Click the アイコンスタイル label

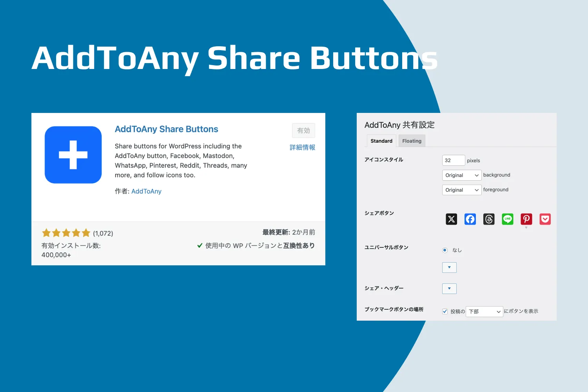(384, 160)
